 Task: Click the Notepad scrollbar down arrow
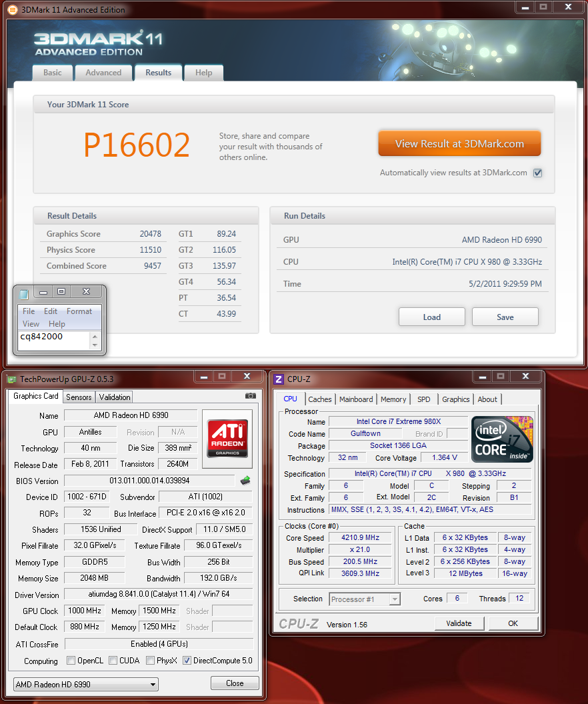(x=95, y=345)
